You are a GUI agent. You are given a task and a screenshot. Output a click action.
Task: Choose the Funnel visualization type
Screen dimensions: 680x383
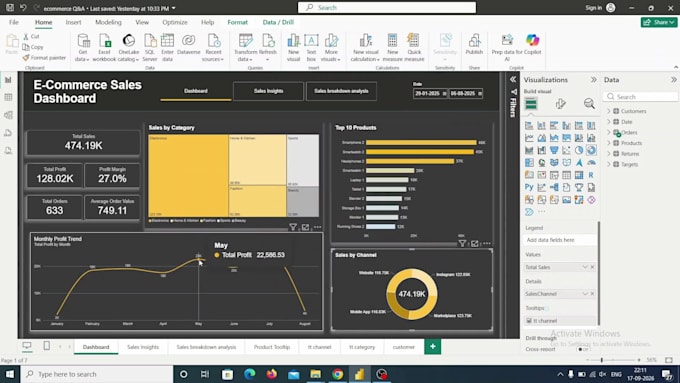click(x=554, y=150)
